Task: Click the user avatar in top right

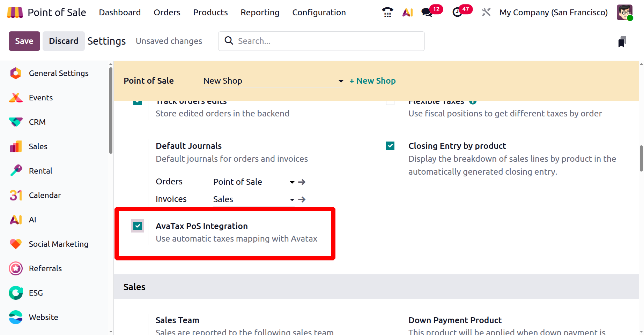Action: (x=624, y=13)
